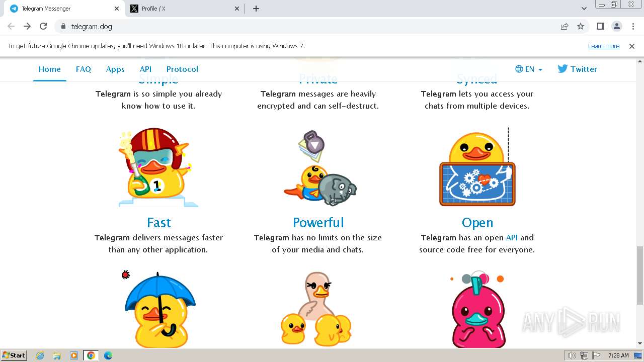
Task: Close the Telegram Messenger tab
Action: coord(117,9)
